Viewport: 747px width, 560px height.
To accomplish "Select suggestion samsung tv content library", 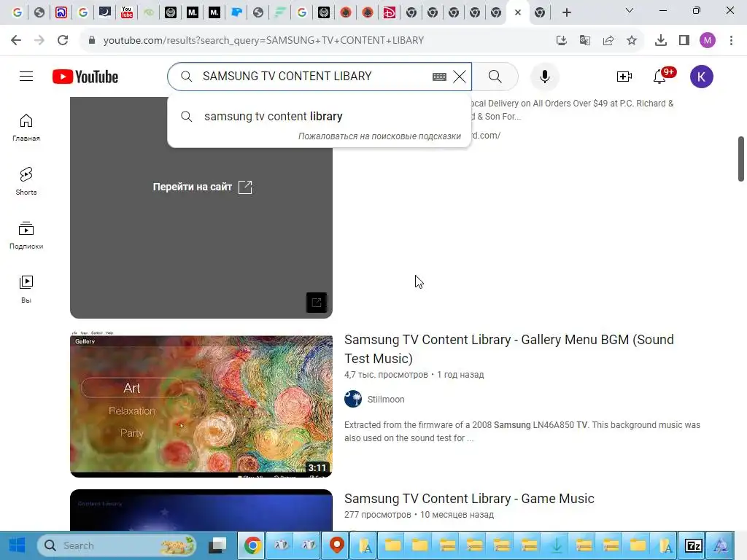I will coord(320,116).
